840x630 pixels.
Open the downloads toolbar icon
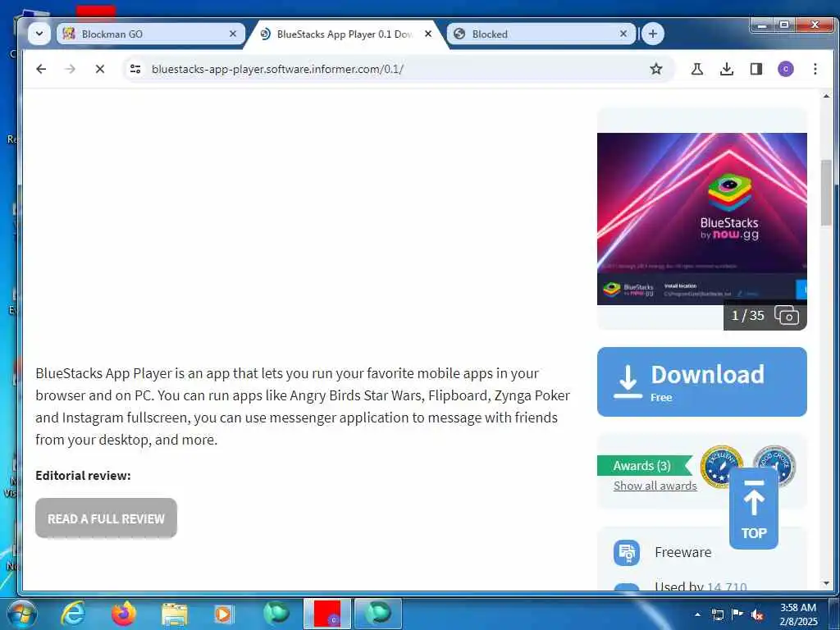[727, 69]
